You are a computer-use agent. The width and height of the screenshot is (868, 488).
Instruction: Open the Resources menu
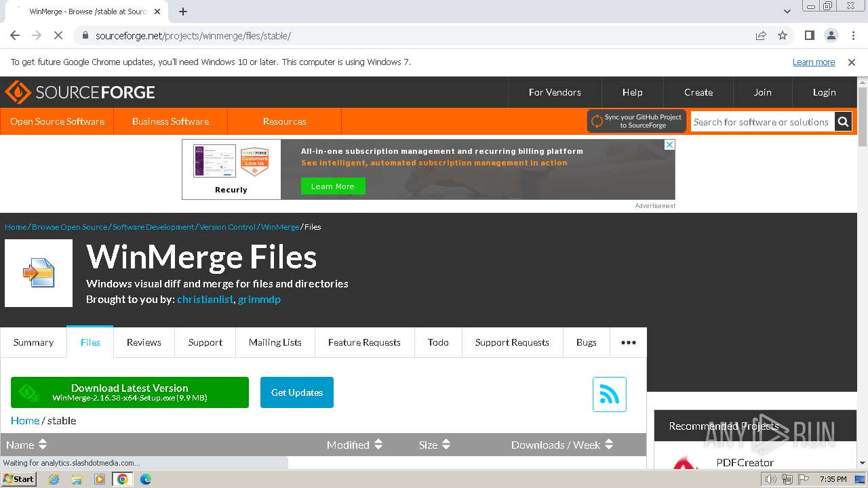tap(285, 121)
